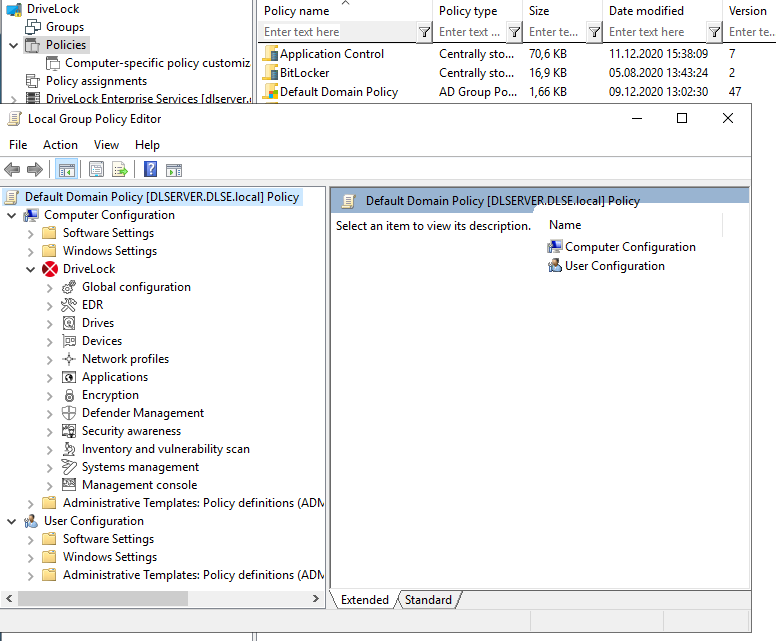Collapse the Policies node in DriveLock window
This screenshot has height=641, width=776.
click(13, 46)
